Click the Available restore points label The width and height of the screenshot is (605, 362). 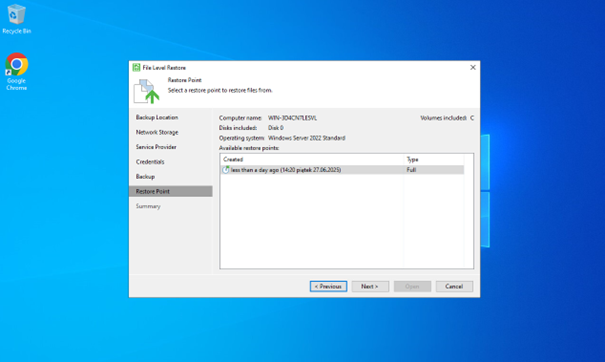coord(249,148)
